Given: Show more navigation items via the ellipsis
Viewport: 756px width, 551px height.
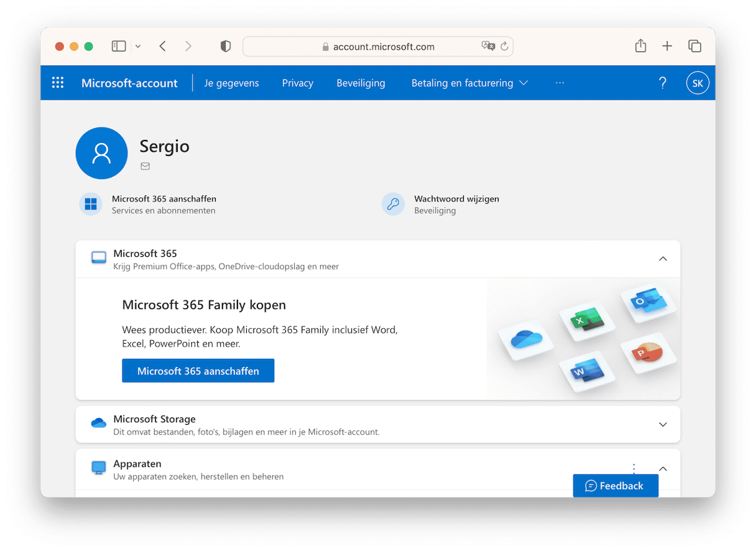Looking at the screenshot, I should click(560, 83).
